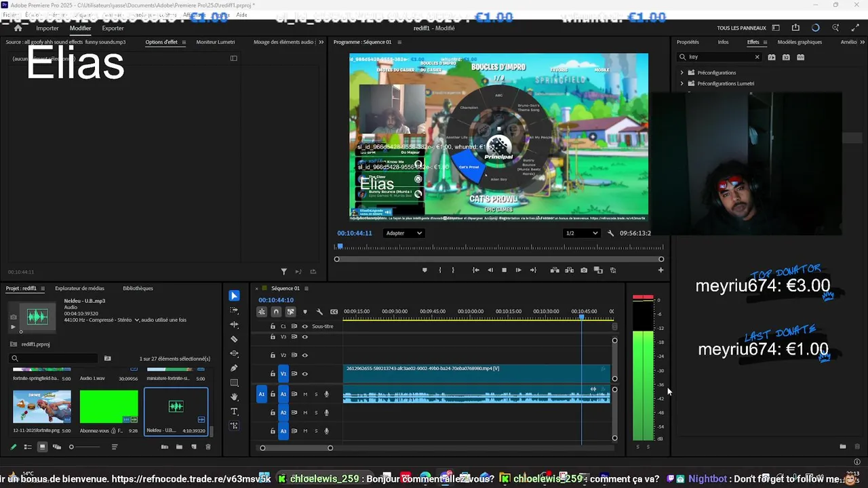
Task: Open the Adapter zoom level dropdown
Action: tap(403, 233)
